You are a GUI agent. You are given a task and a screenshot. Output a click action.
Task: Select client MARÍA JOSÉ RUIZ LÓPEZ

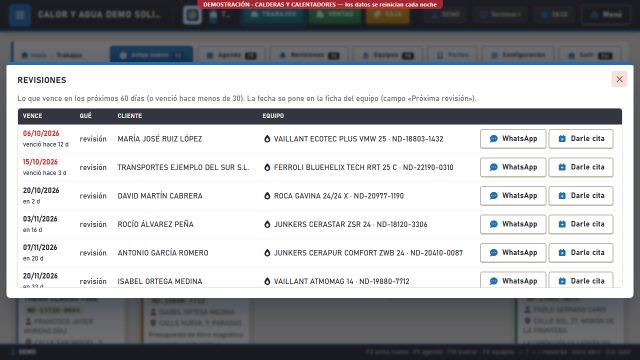[160, 139]
